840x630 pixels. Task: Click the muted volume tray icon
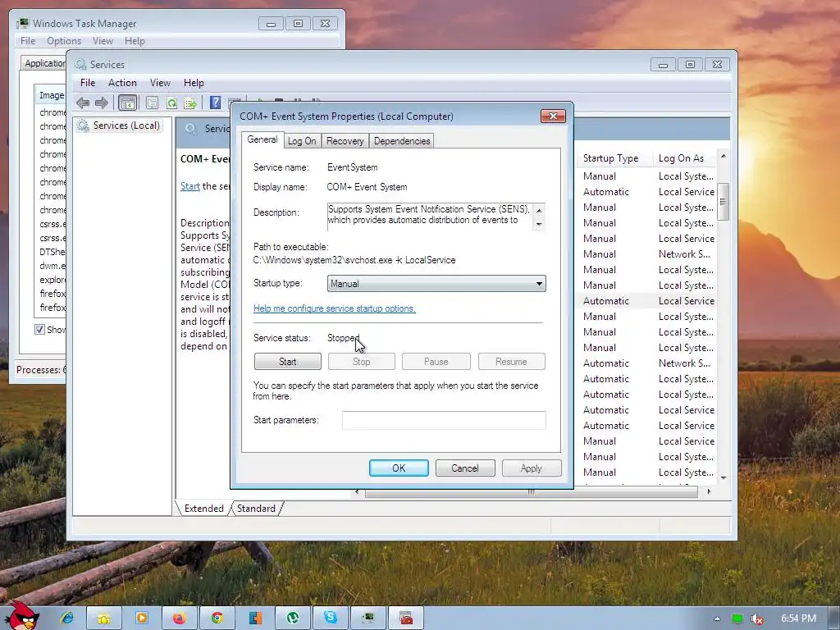click(756, 619)
